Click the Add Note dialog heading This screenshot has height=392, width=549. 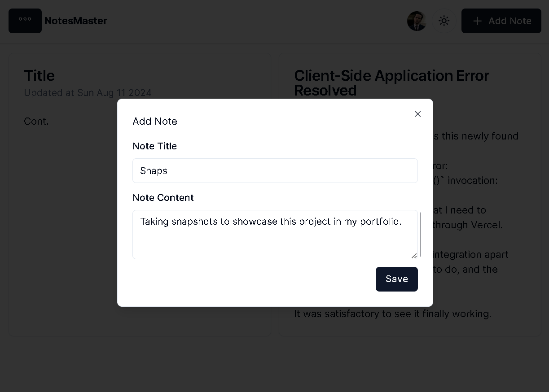155,122
